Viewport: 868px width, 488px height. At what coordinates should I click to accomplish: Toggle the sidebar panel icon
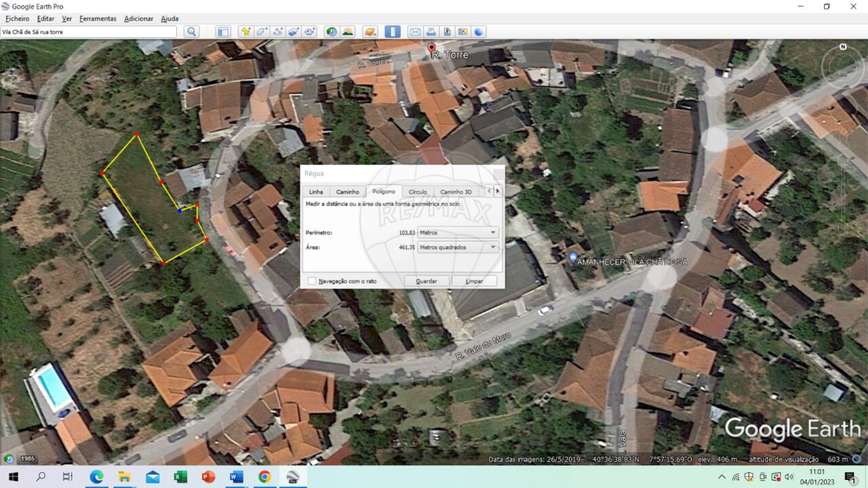click(x=224, y=32)
